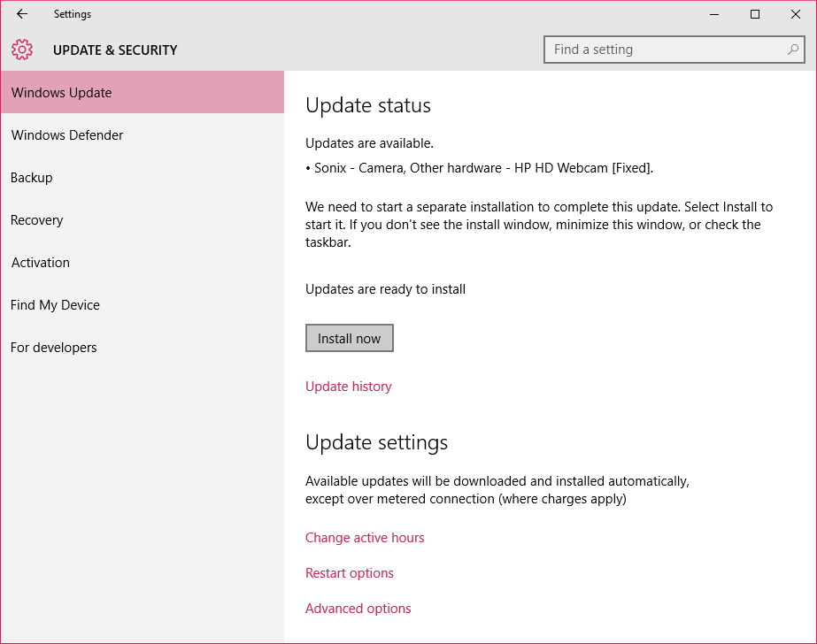Open Advanced options link

358,608
